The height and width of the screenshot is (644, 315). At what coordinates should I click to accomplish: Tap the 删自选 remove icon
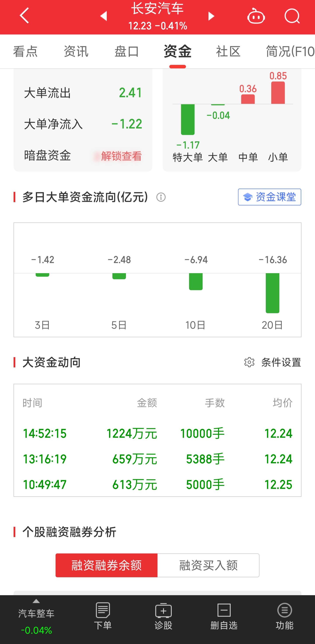tap(224, 610)
